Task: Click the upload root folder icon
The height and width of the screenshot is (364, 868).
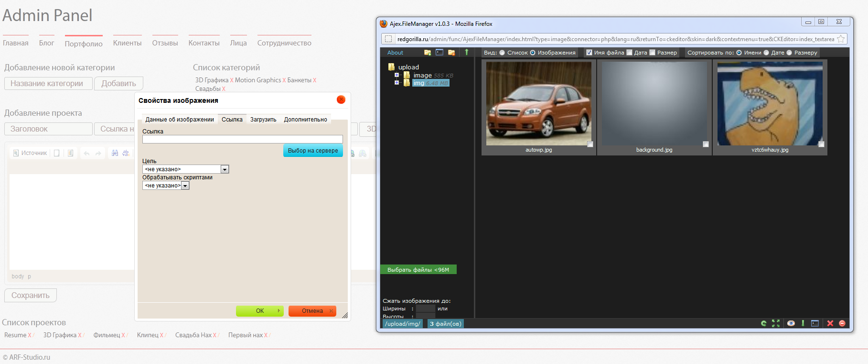Action: [391, 67]
